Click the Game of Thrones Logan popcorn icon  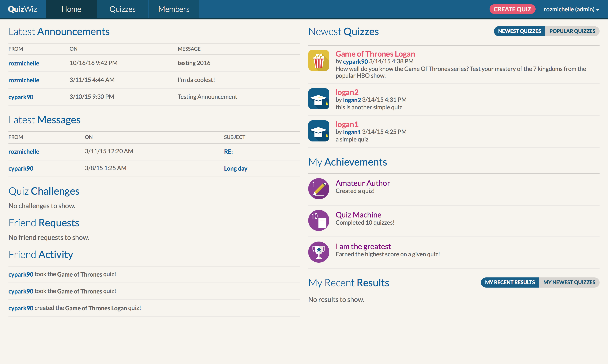point(319,60)
